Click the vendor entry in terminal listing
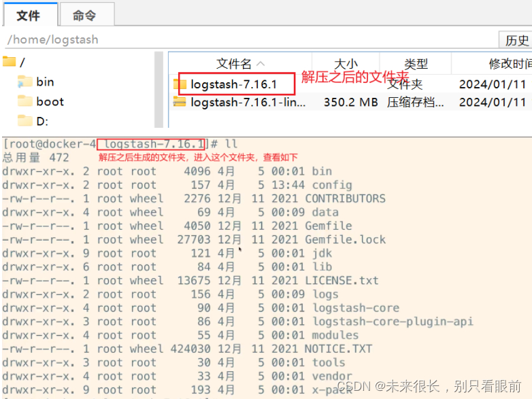The height and width of the screenshot is (399, 532). click(x=332, y=377)
